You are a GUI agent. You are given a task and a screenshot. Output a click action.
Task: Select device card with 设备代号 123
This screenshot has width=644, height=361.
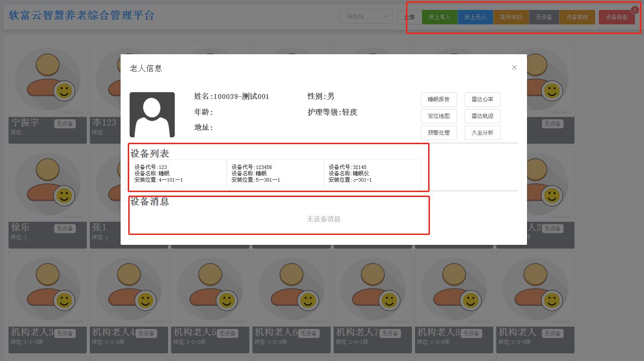pos(177,173)
